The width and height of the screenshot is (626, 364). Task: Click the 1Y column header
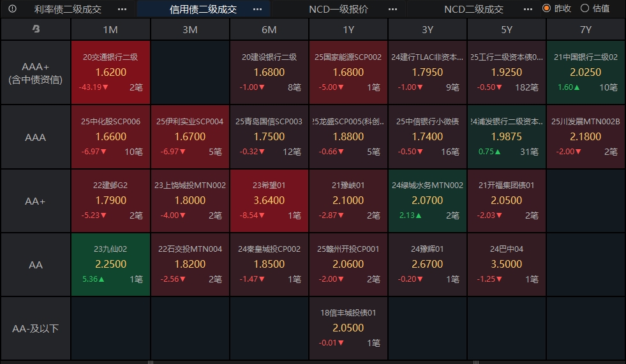click(x=348, y=29)
